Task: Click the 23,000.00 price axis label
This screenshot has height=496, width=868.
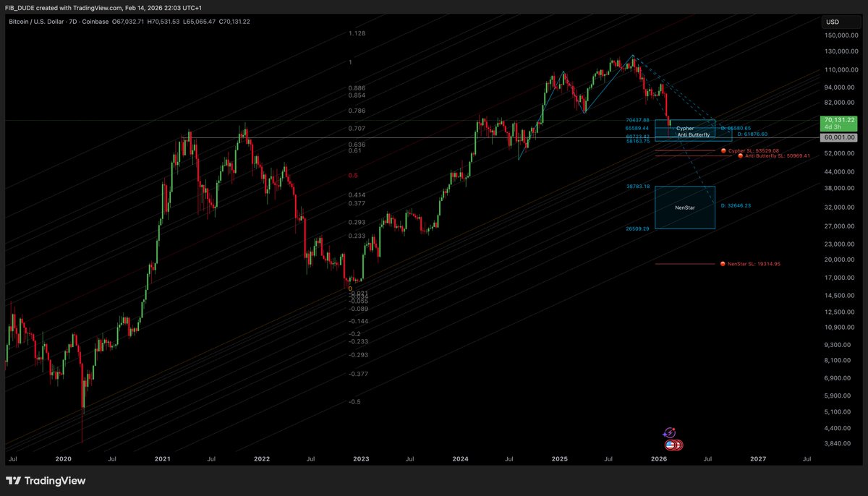Action: [840, 244]
